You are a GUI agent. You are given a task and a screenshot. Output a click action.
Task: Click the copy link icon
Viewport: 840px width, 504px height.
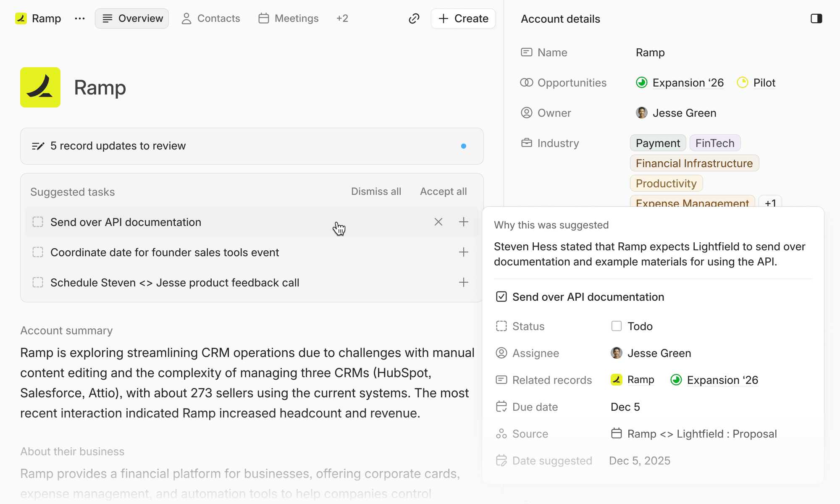point(414,18)
